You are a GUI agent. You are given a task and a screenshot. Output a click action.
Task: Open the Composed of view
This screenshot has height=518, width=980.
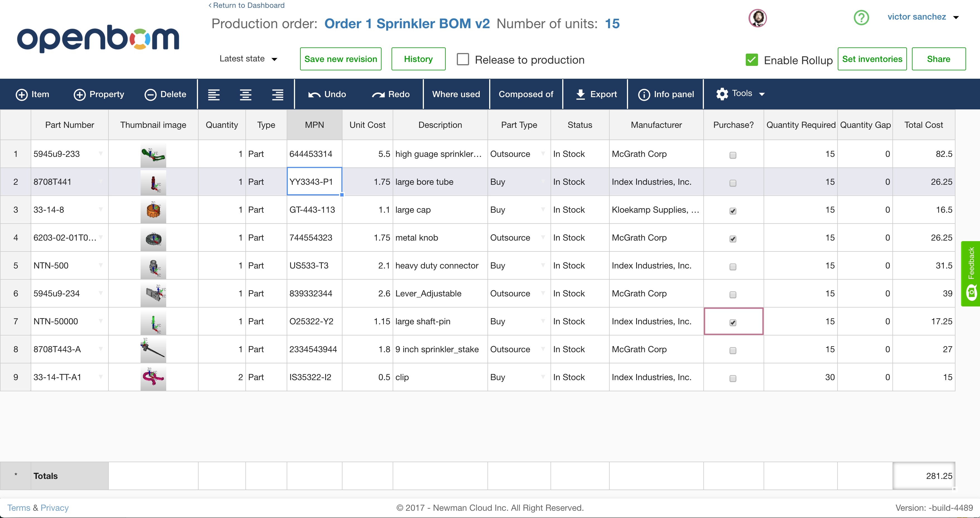click(526, 94)
